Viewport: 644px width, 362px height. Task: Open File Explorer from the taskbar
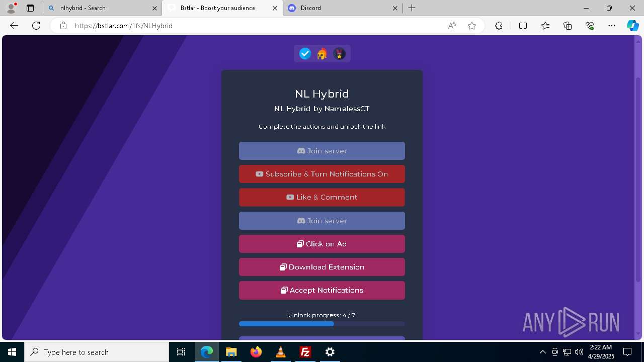(231, 352)
